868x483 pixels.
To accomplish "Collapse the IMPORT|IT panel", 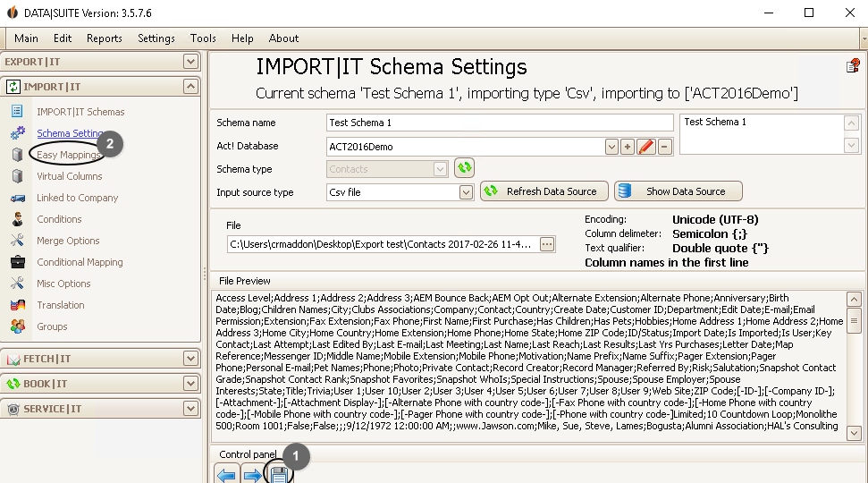I will tap(190, 87).
